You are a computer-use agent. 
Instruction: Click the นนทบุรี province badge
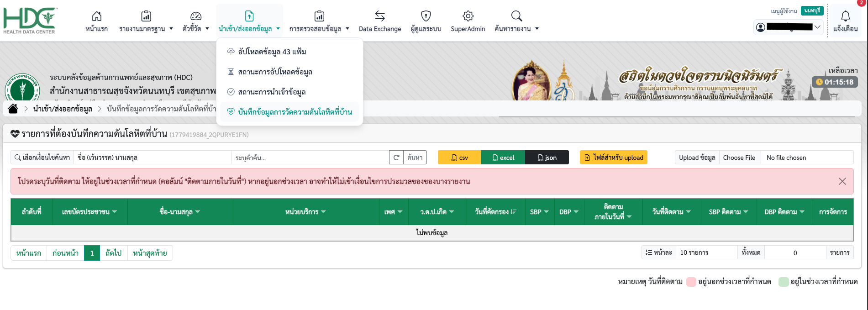pyautogui.click(x=812, y=11)
